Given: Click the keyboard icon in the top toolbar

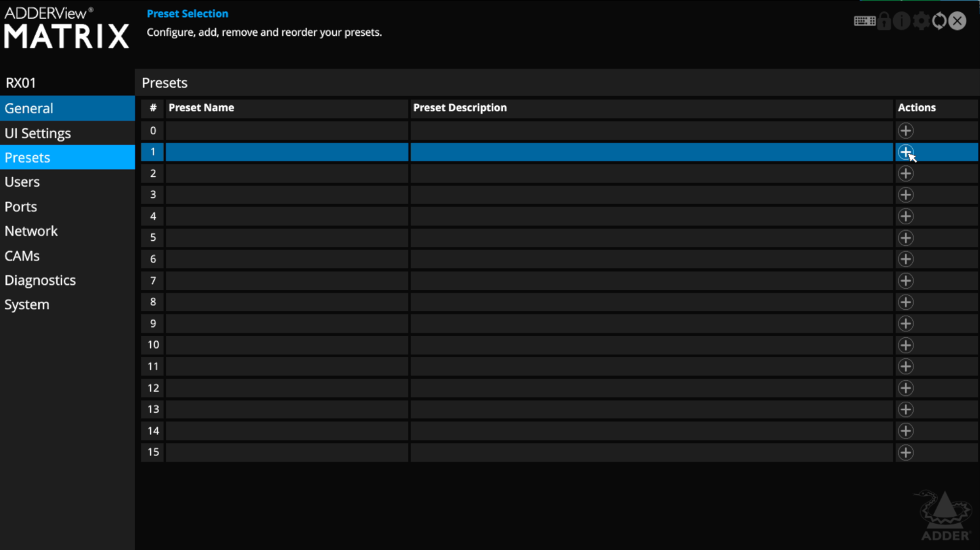Looking at the screenshot, I should [x=864, y=21].
